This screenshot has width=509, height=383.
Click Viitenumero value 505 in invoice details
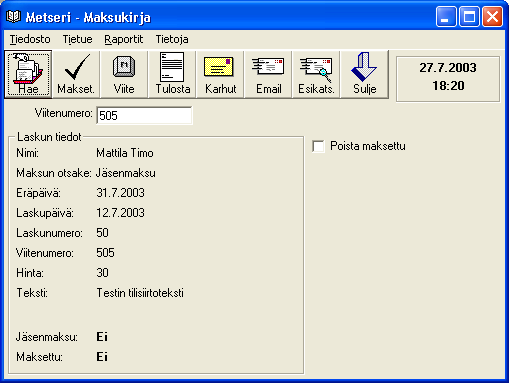[x=106, y=253]
